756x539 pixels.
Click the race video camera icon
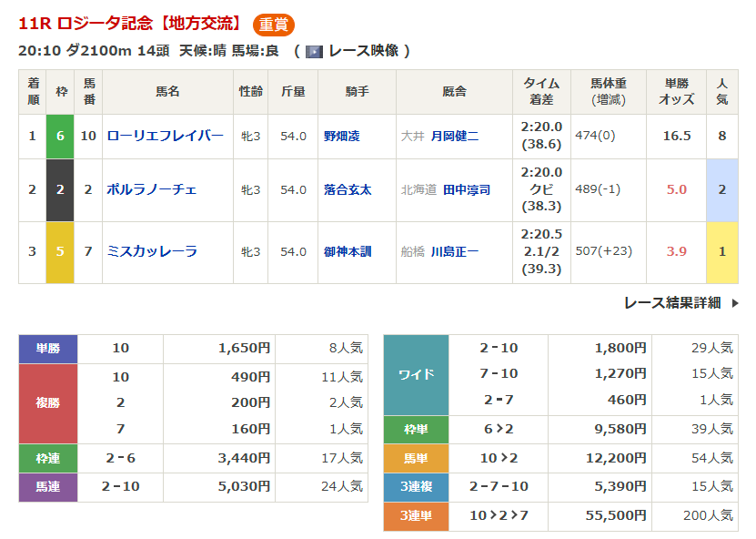pyautogui.click(x=314, y=51)
